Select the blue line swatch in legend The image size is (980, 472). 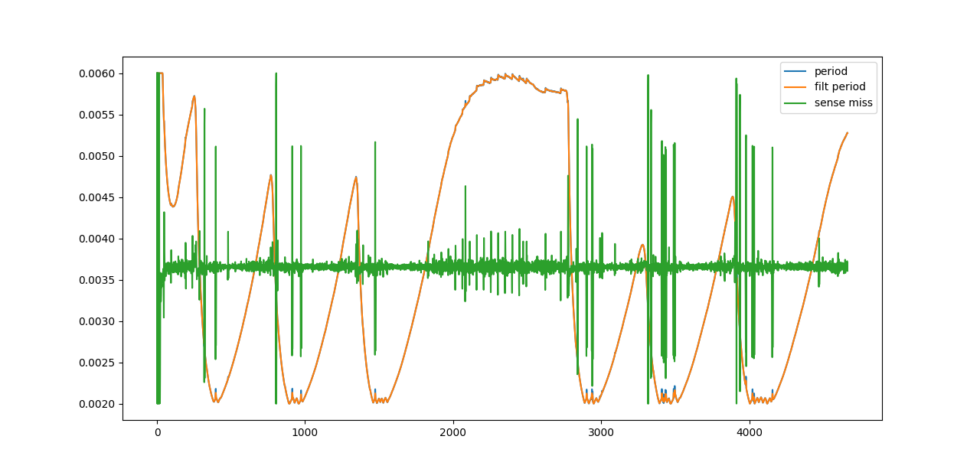(797, 71)
